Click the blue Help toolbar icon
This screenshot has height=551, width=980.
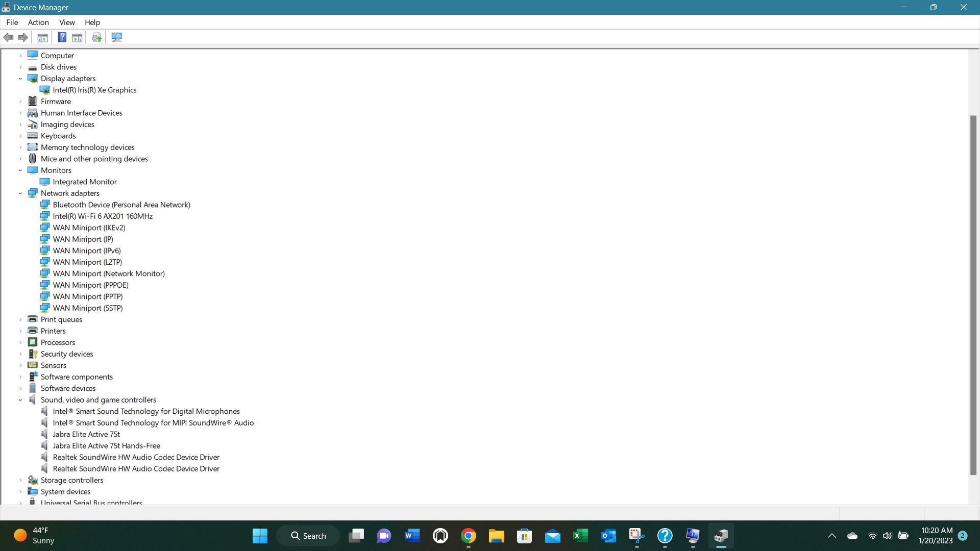pos(62,37)
